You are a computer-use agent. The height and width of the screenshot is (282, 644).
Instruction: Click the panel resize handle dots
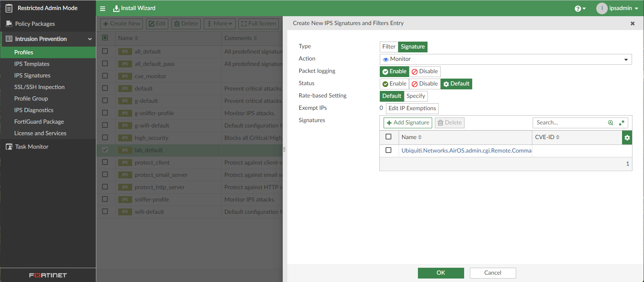click(x=284, y=149)
